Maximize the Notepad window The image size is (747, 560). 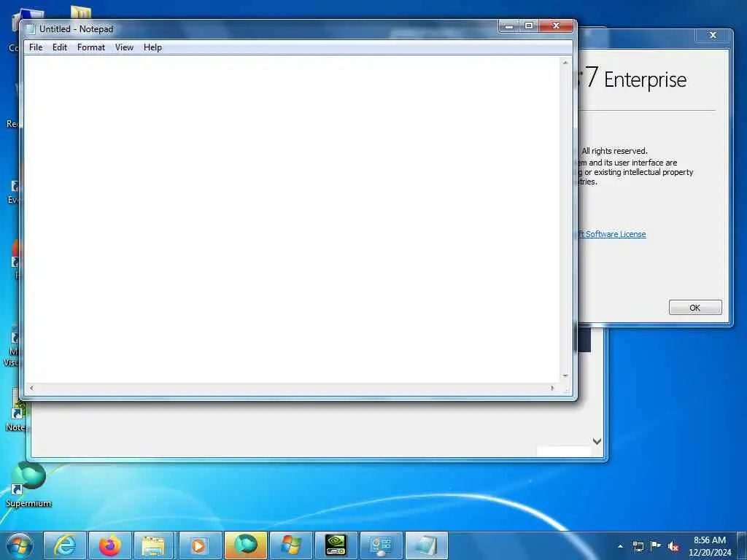529,26
